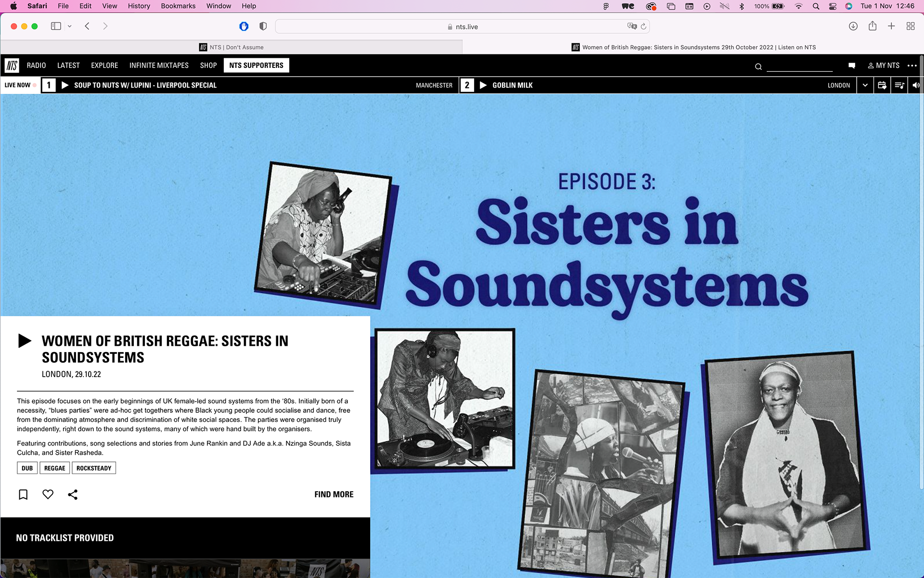Click the LONDON location label on channel 2
The height and width of the screenshot is (578, 924).
[x=839, y=85]
